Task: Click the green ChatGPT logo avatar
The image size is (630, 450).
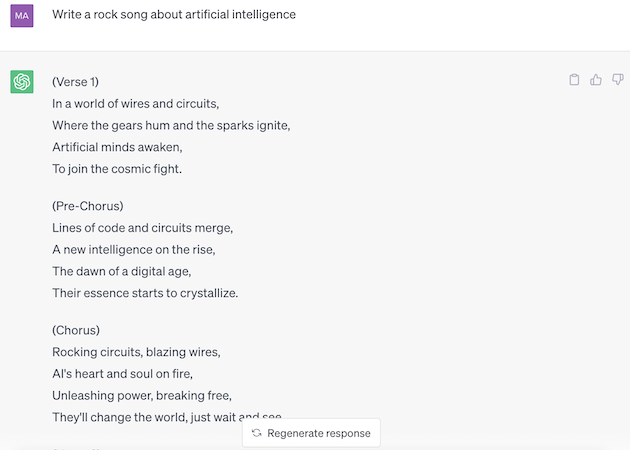Action: click(x=22, y=82)
